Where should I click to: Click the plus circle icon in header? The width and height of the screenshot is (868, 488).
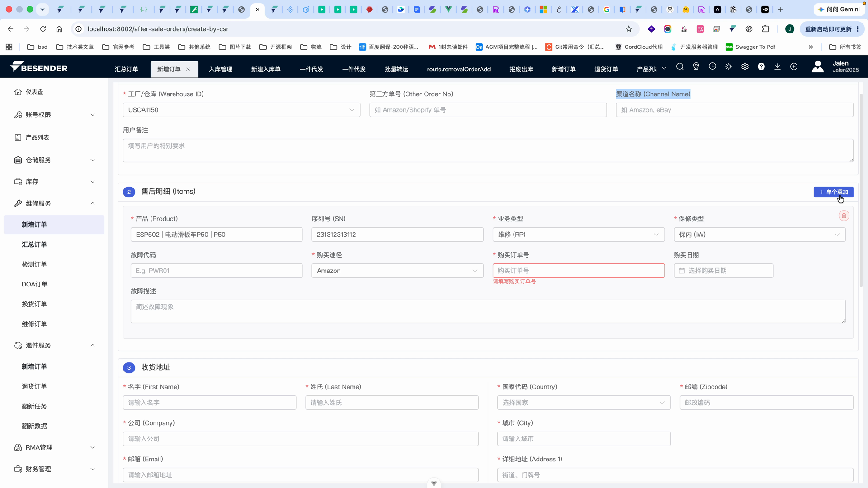click(x=794, y=66)
